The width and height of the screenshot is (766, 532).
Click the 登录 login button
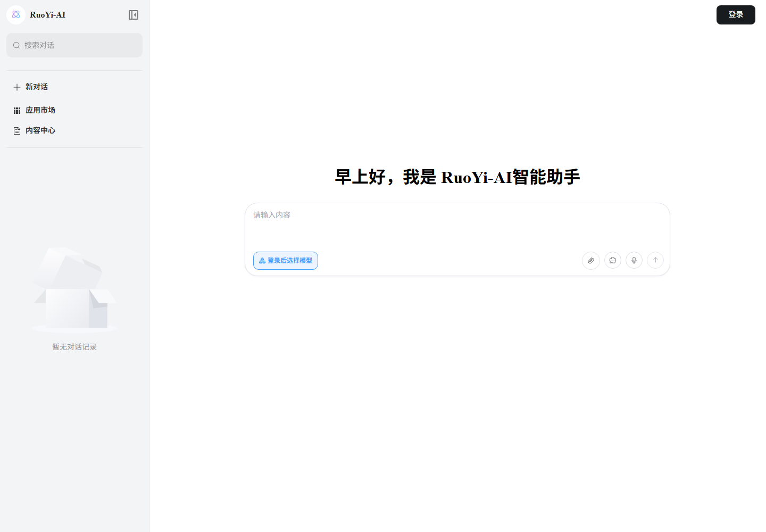(x=736, y=15)
